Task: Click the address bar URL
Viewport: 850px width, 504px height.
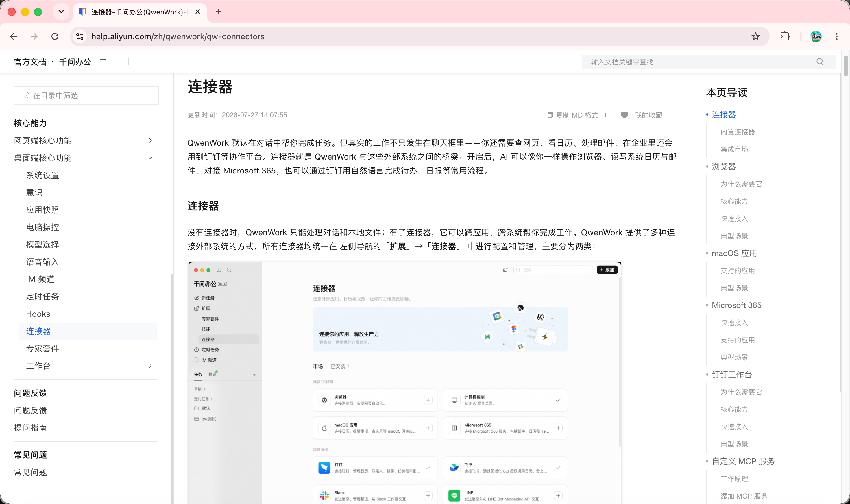Action: tap(178, 36)
